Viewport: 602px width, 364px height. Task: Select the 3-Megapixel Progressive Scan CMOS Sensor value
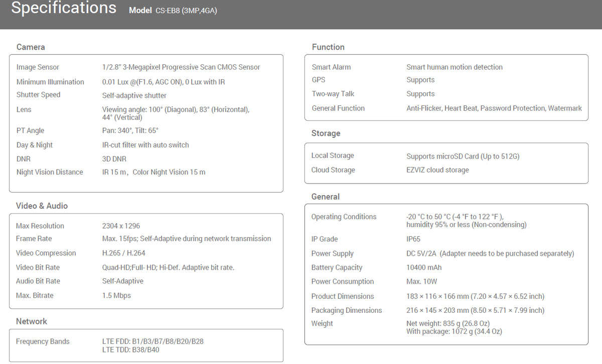[x=181, y=67]
